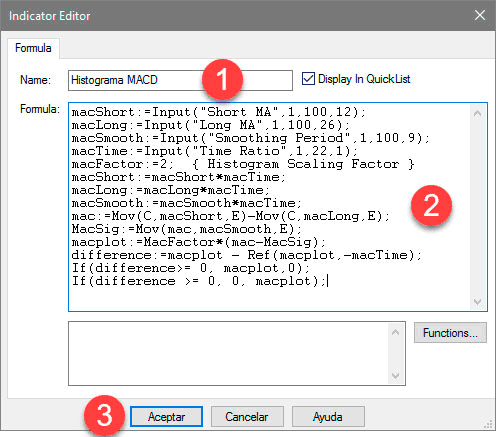
Task: Close the Indicator Editor window
Action: 480,15
